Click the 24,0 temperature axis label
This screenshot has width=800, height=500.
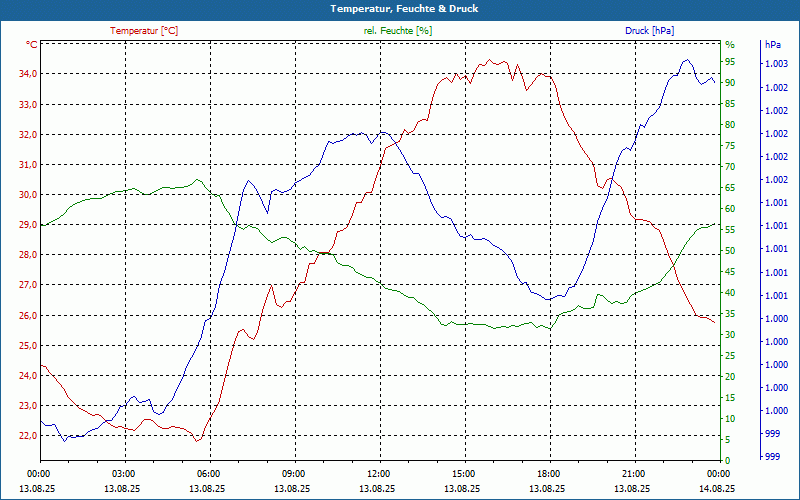click(x=29, y=376)
